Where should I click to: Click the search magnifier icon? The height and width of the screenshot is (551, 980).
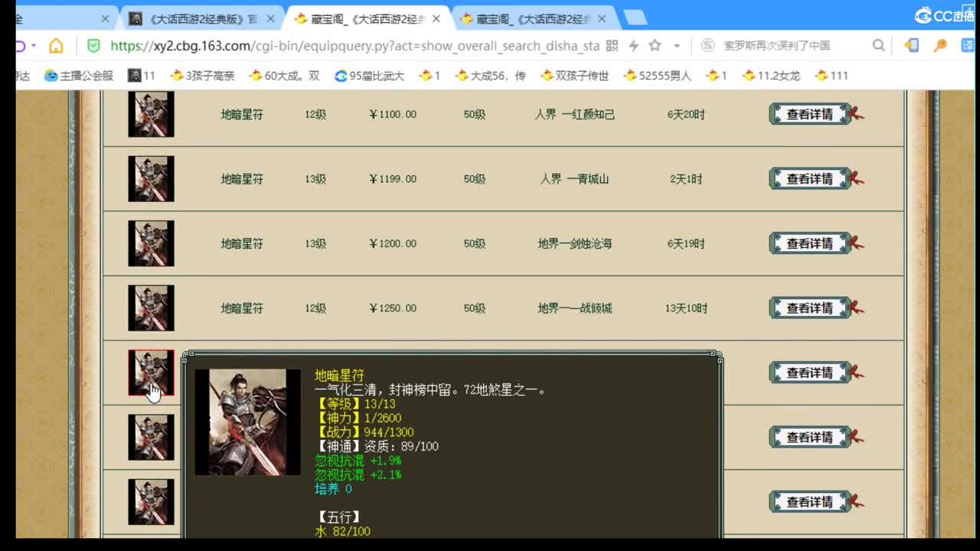pos(878,46)
